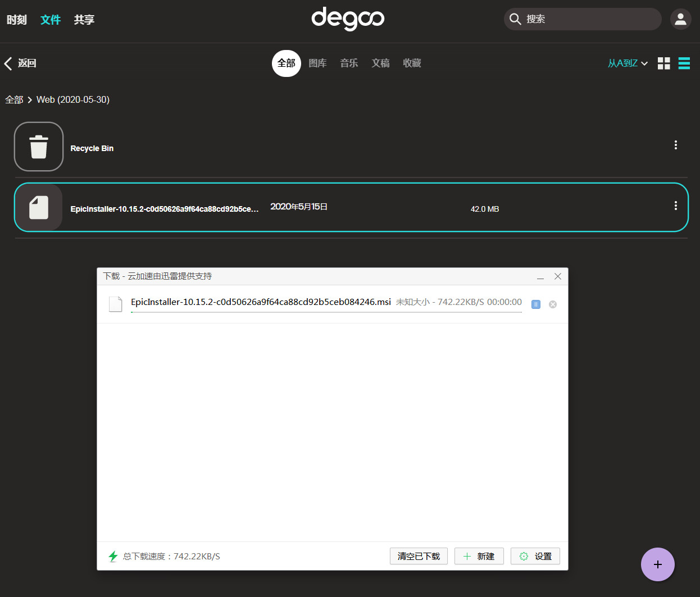The height and width of the screenshot is (597, 700).
Task: Open the 时刻 tab
Action: pyautogui.click(x=17, y=20)
